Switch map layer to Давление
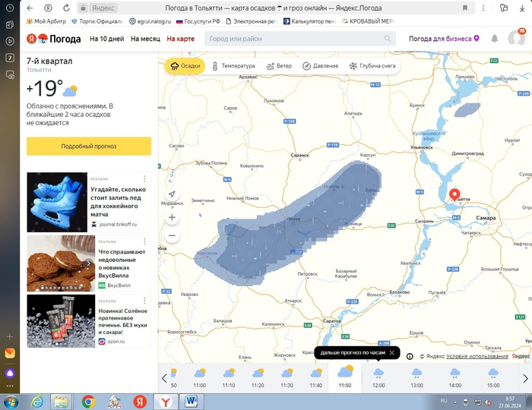 coord(320,66)
